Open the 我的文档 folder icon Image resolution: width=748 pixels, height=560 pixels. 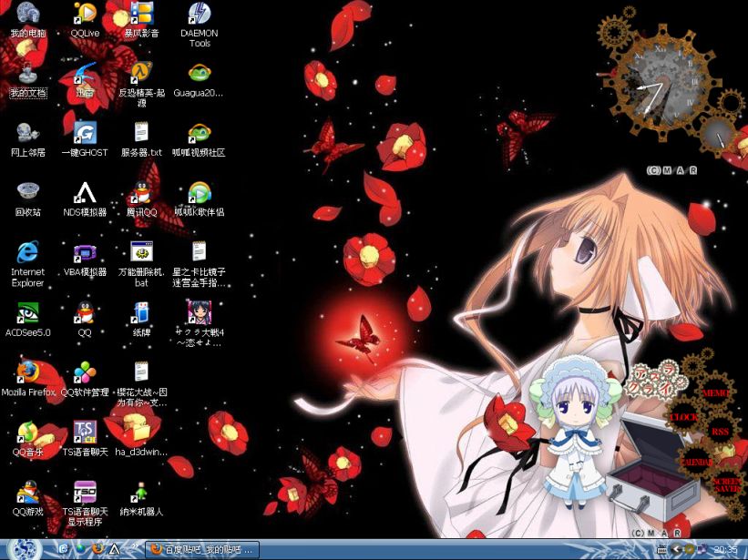tap(27, 80)
